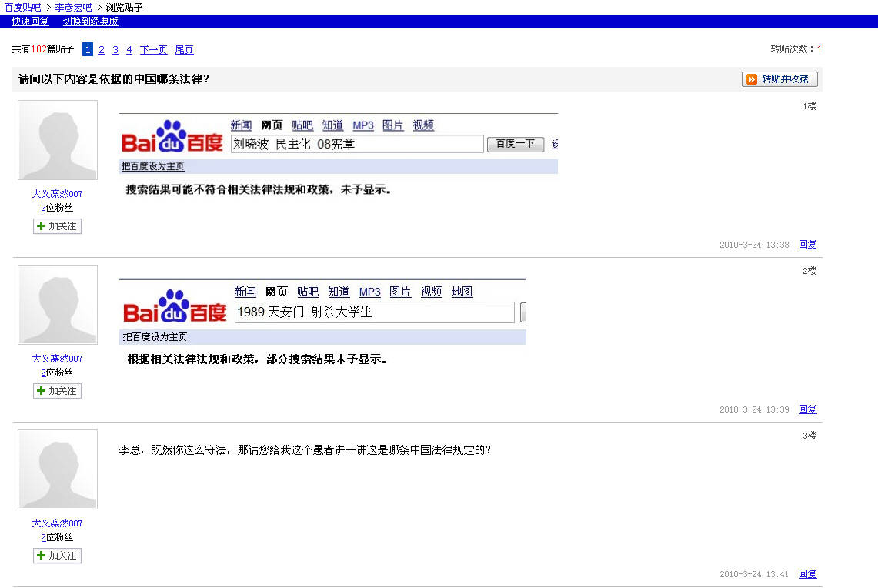Click 快速回复 in the blue bar
The height and width of the screenshot is (588, 878).
click(x=31, y=22)
